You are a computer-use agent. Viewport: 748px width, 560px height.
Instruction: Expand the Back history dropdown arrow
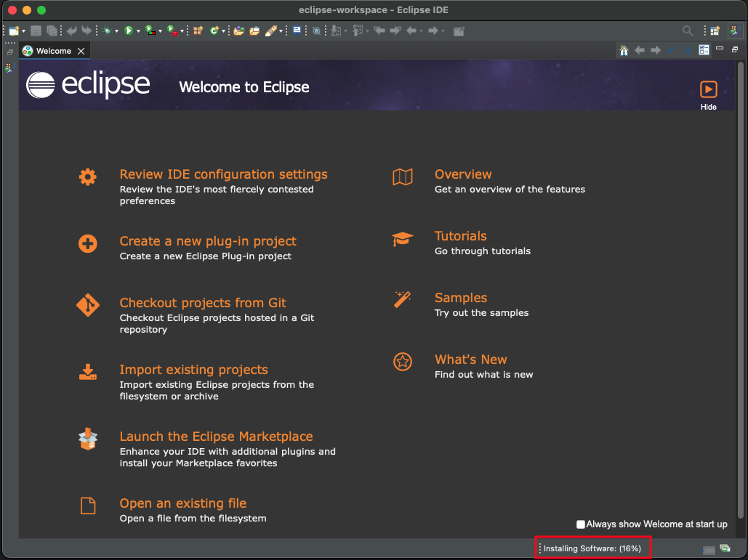[x=421, y=31]
